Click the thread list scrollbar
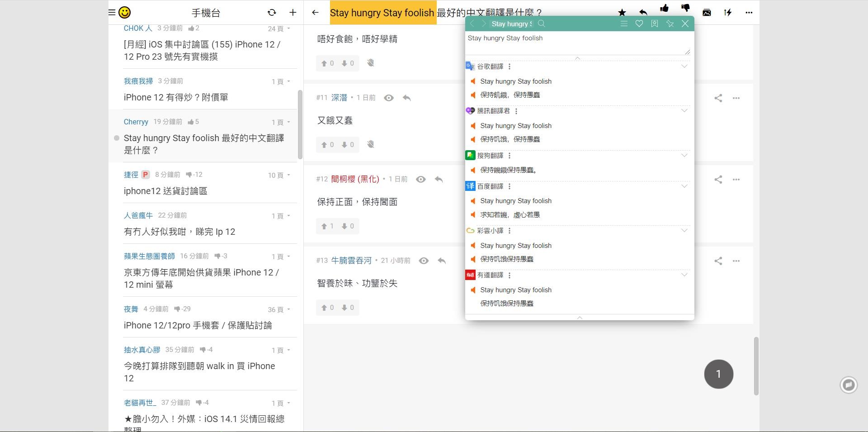 [x=300, y=124]
